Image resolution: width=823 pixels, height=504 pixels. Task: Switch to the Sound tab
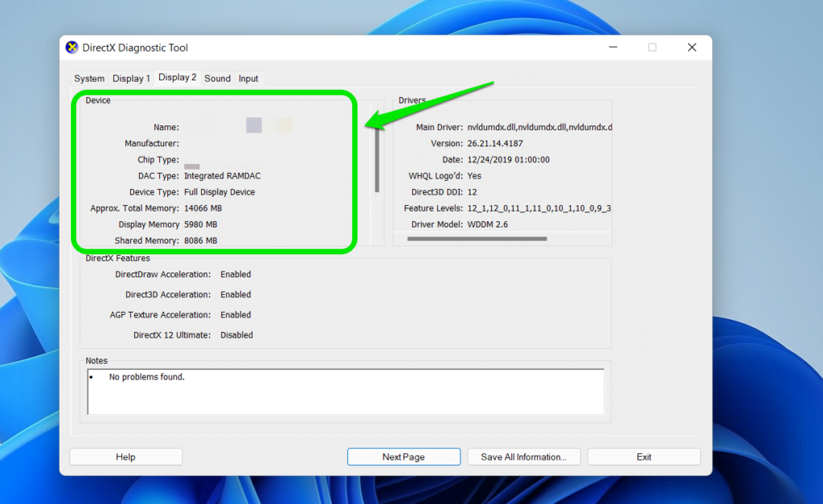point(217,78)
